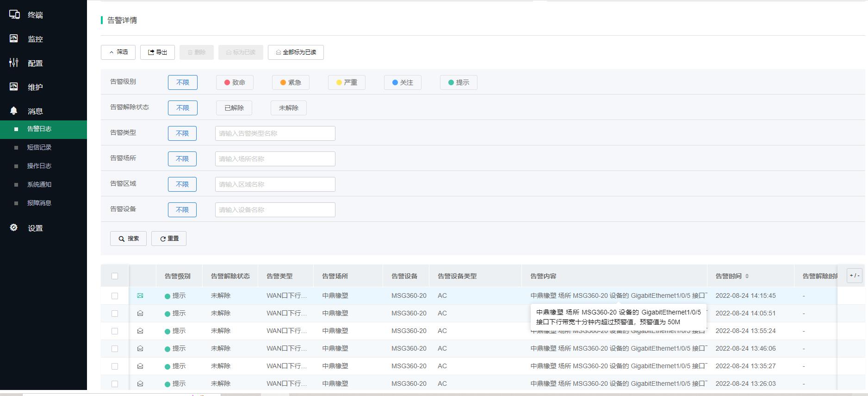Open the +/- column selector

point(854,276)
